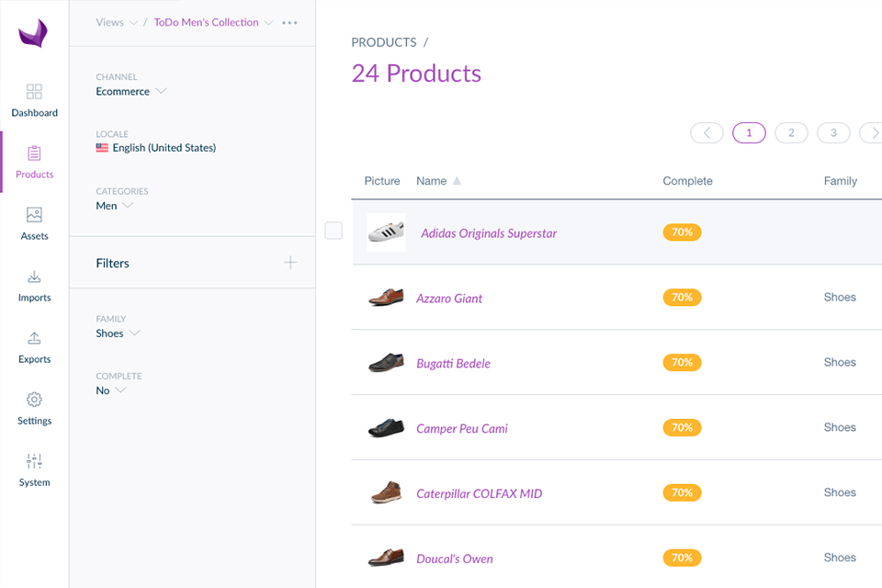Open the System sliders icon
Image resolution: width=882 pixels, height=588 pixels.
(34, 461)
